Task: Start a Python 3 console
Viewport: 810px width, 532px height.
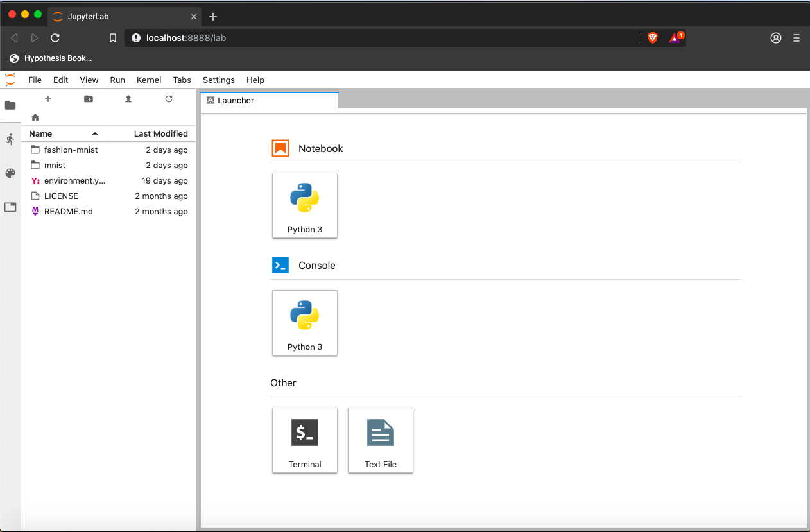Action: click(305, 323)
